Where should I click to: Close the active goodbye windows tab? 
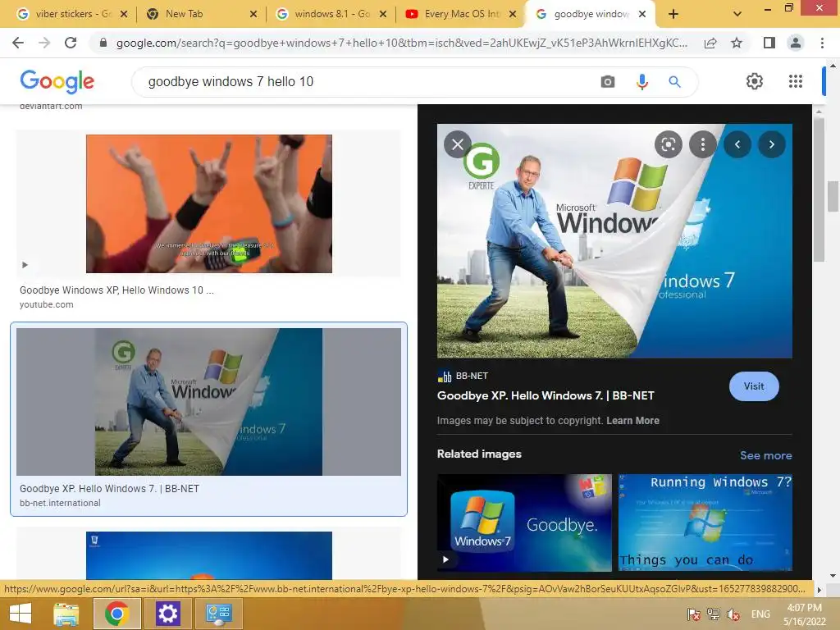click(x=642, y=14)
